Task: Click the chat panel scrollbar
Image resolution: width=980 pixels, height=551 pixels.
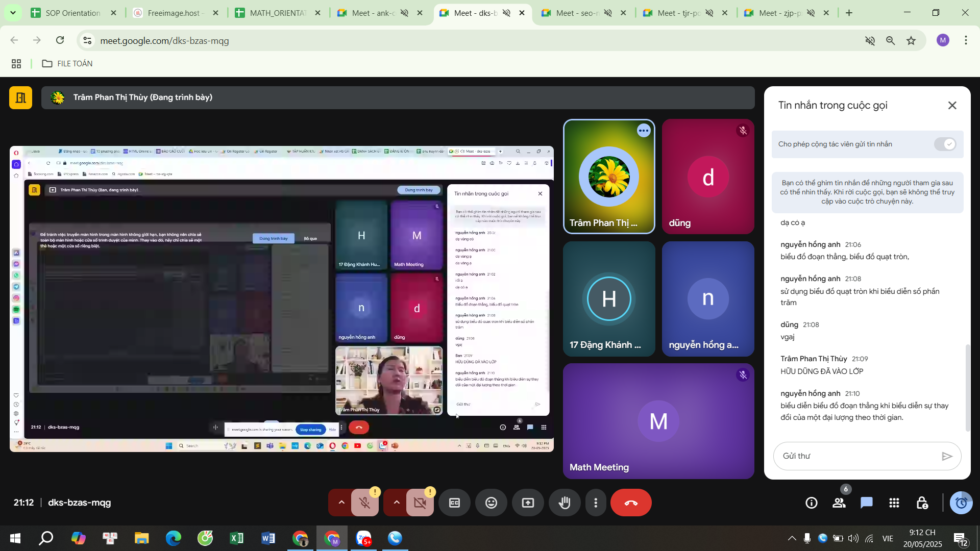Action: point(967,388)
